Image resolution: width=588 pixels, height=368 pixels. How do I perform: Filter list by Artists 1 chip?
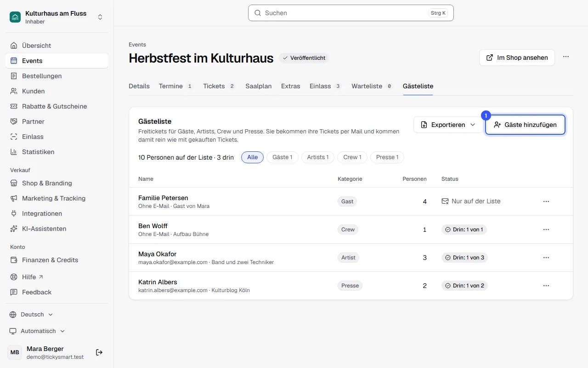coord(318,157)
